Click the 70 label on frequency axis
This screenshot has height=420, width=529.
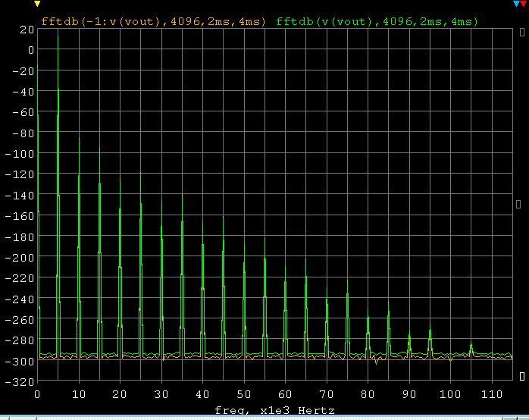pos(326,394)
